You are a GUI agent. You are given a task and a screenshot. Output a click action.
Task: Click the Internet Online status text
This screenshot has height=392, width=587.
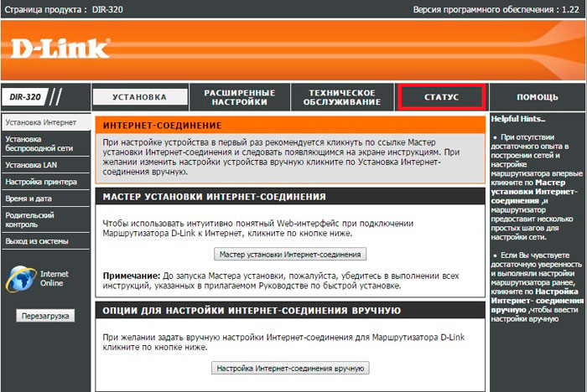[x=55, y=278]
